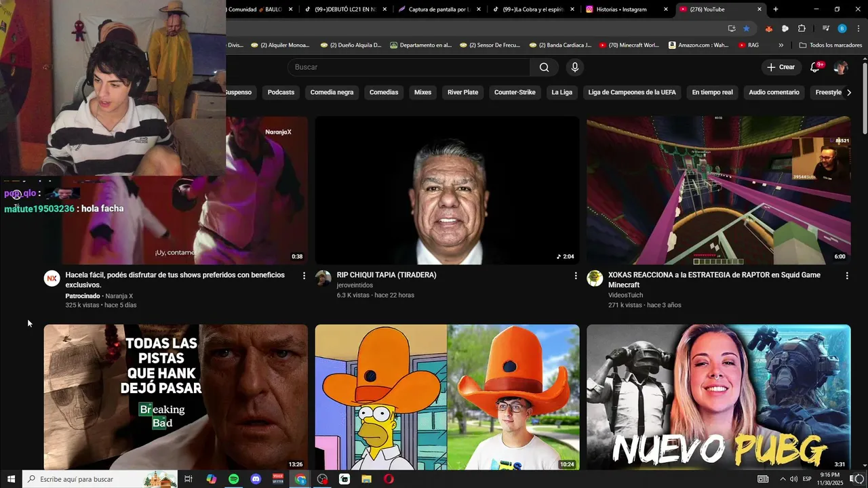868x488 pixels.
Task: Click the YouTube search magnifier button
Action: 544,67
